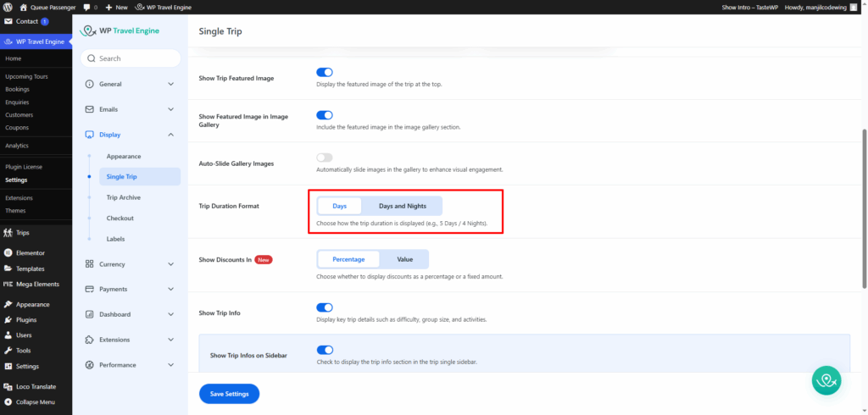
Task: Go to Bookings in the admin sidebar
Action: coord(17,89)
